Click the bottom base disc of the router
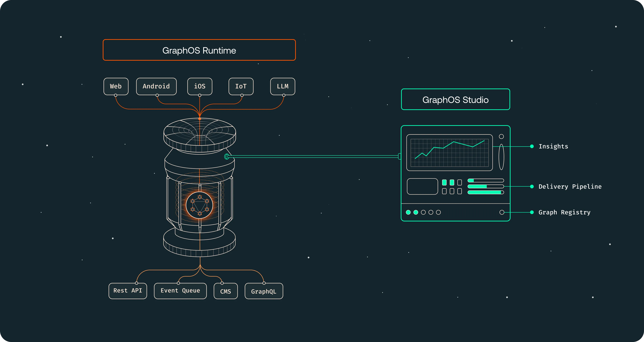The image size is (644, 342). [199, 243]
